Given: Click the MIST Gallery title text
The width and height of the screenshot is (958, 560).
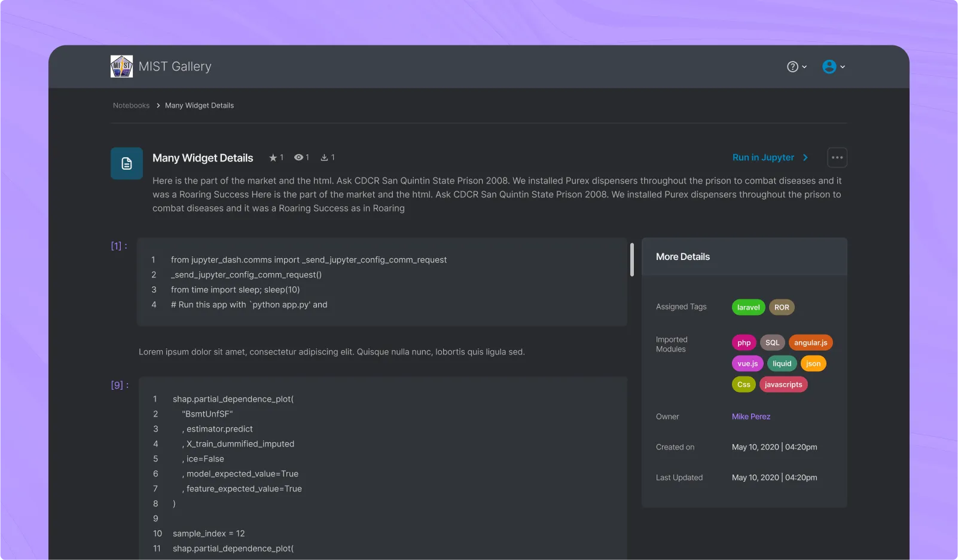Looking at the screenshot, I should [175, 66].
